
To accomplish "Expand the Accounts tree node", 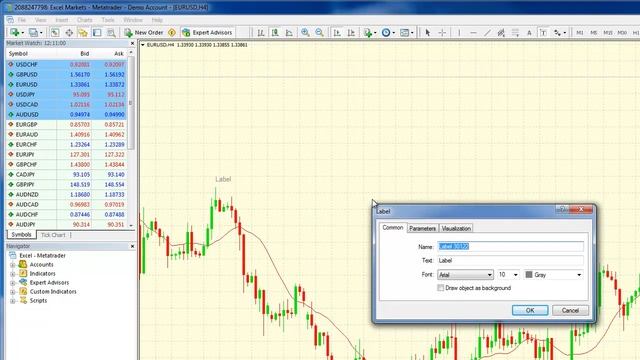I will click(13, 265).
